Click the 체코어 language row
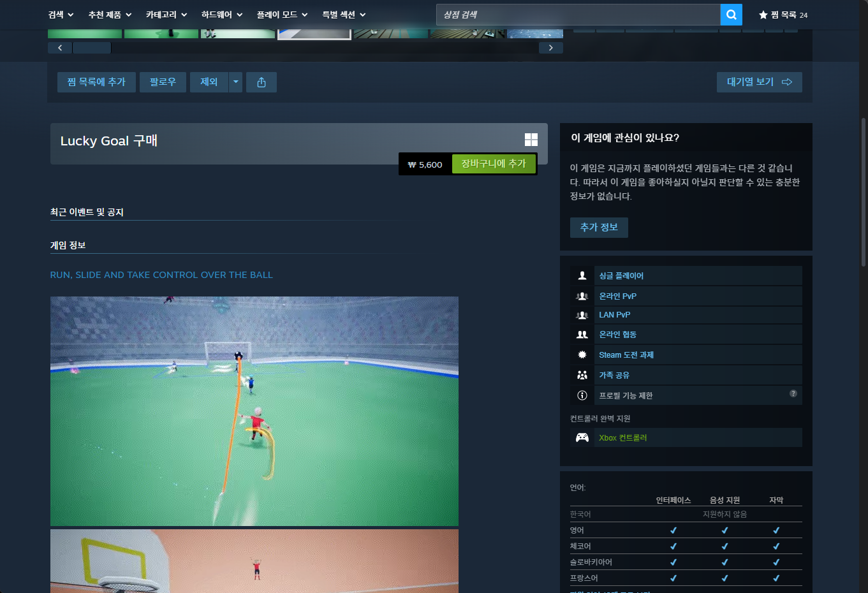This screenshot has width=868, height=593. [x=686, y=546]
